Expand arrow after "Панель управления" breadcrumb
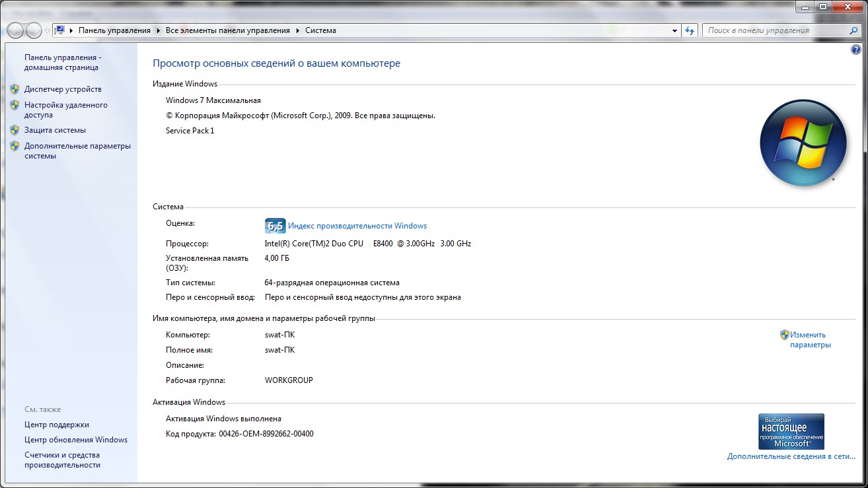Image resolution: width=868 pixels, height=488 pixels. pos(159,30)
